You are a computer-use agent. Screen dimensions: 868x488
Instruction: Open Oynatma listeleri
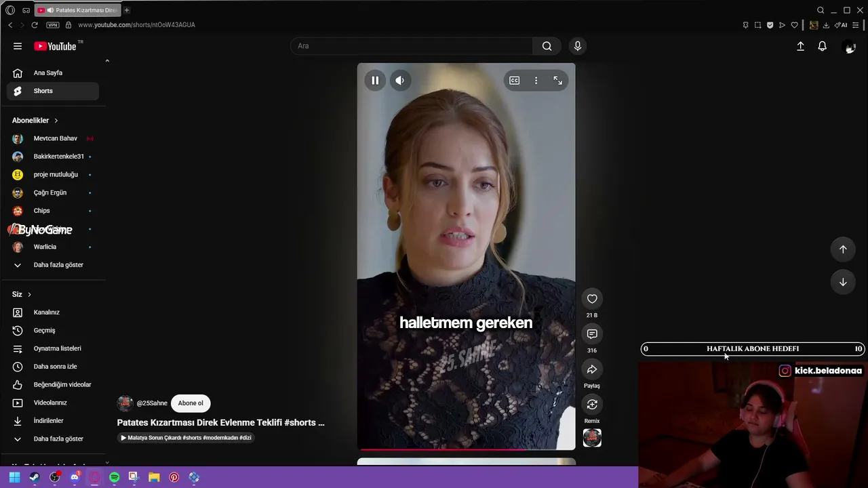[53, 348]
